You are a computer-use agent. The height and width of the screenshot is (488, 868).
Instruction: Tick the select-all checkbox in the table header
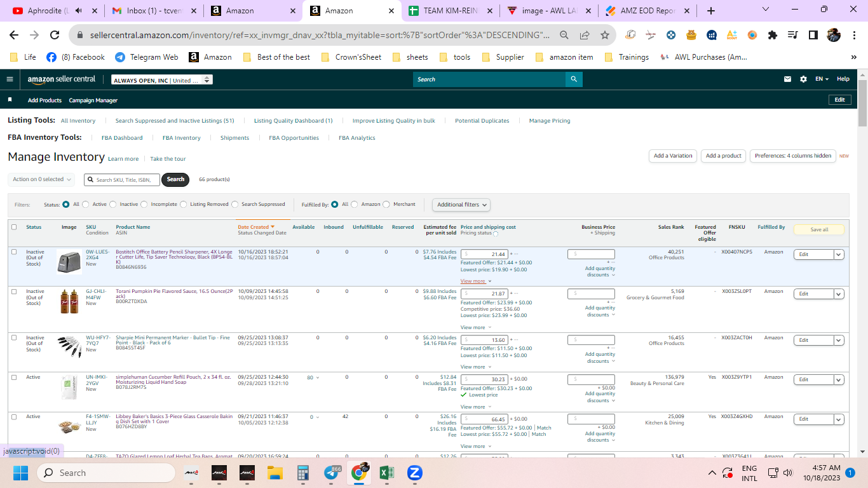pos(14,227)
